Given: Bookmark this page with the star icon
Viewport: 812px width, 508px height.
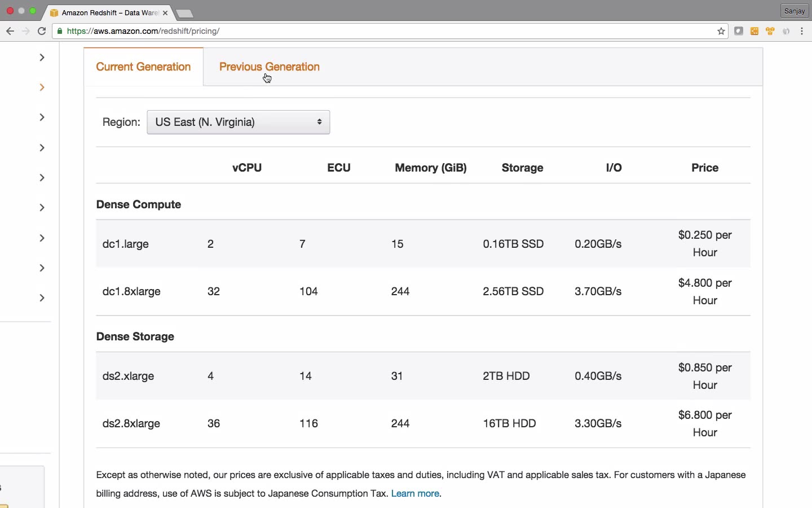Looking at the screenshot, I should pos(721,32).
